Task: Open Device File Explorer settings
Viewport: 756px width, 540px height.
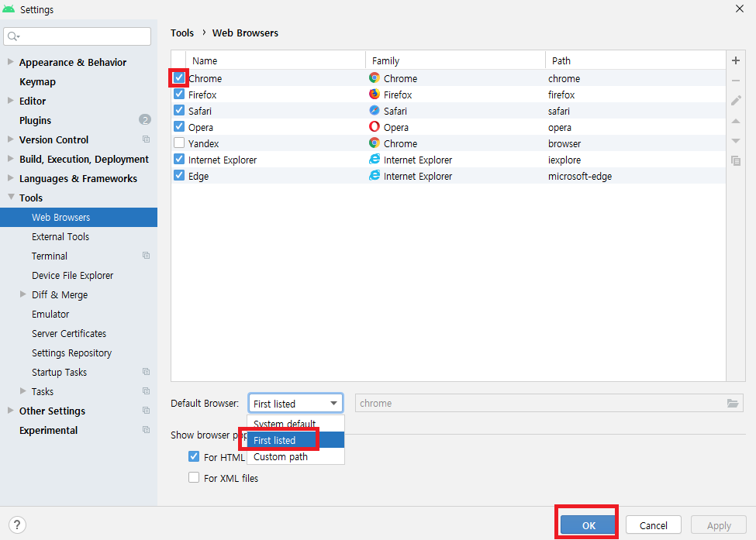Action: coord(72,276)
